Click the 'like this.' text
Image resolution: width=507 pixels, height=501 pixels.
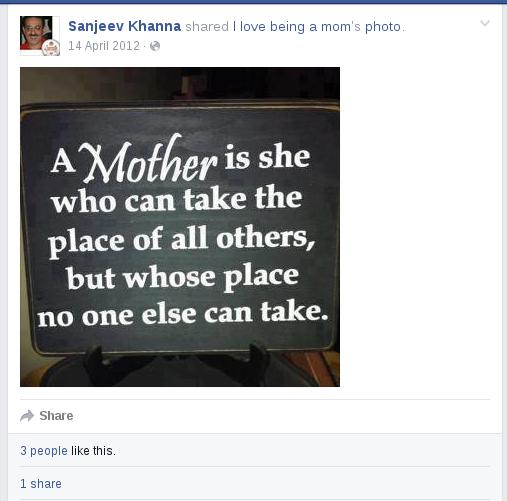pyautogui.click(x=93, y=451)
